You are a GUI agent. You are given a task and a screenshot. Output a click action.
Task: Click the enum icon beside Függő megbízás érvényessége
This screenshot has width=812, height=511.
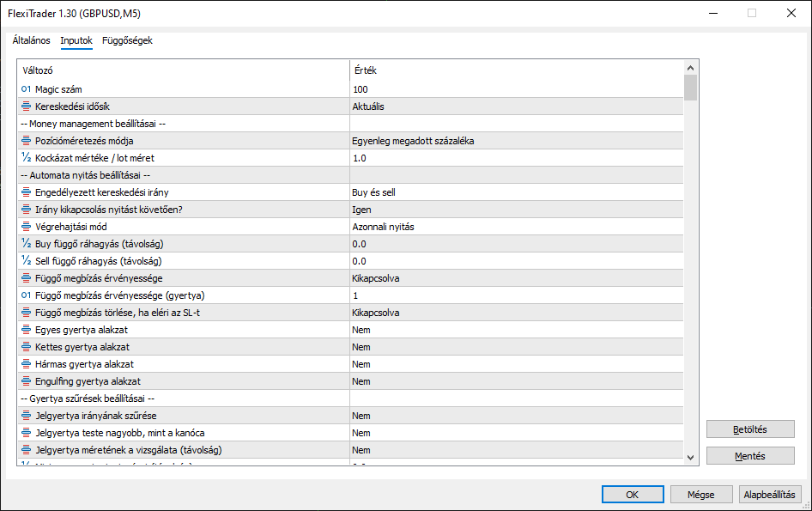(26, 277)
